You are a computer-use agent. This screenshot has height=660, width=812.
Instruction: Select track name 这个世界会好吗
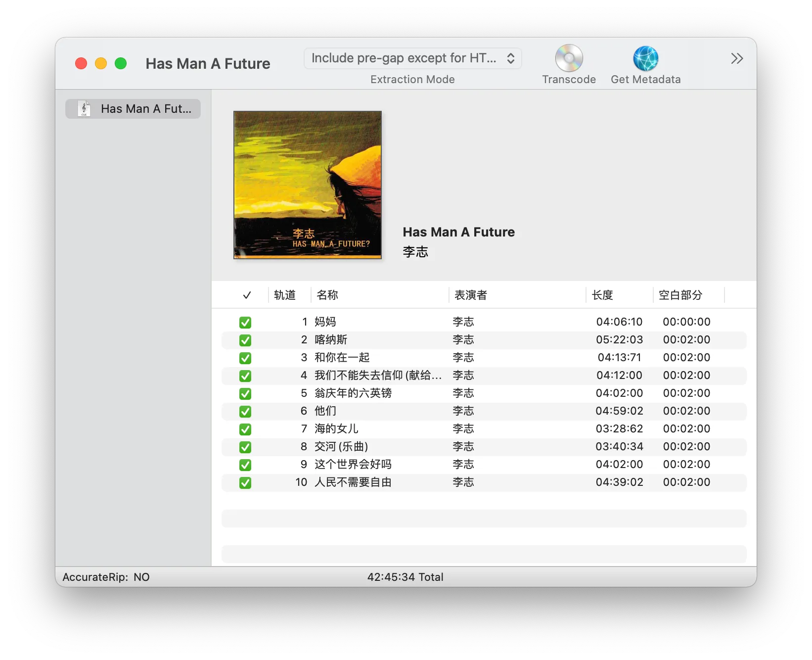click(353, 465)
